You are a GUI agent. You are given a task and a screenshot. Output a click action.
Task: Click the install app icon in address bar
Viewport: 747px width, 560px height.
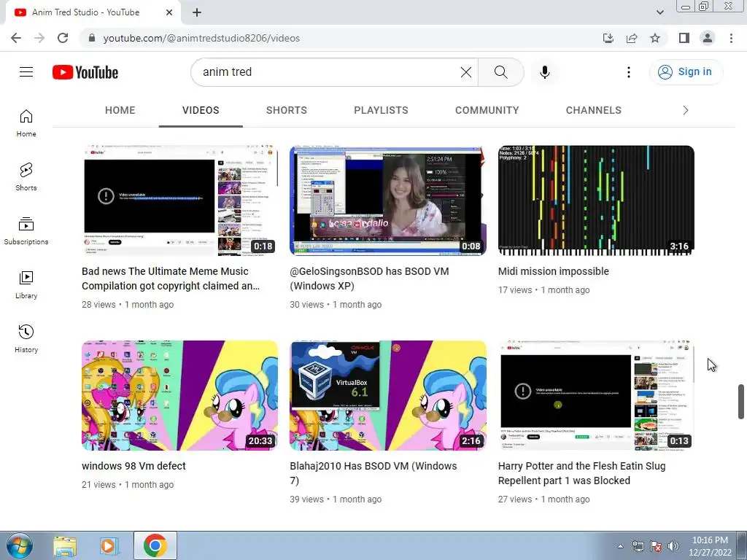(x=608, y=38)
